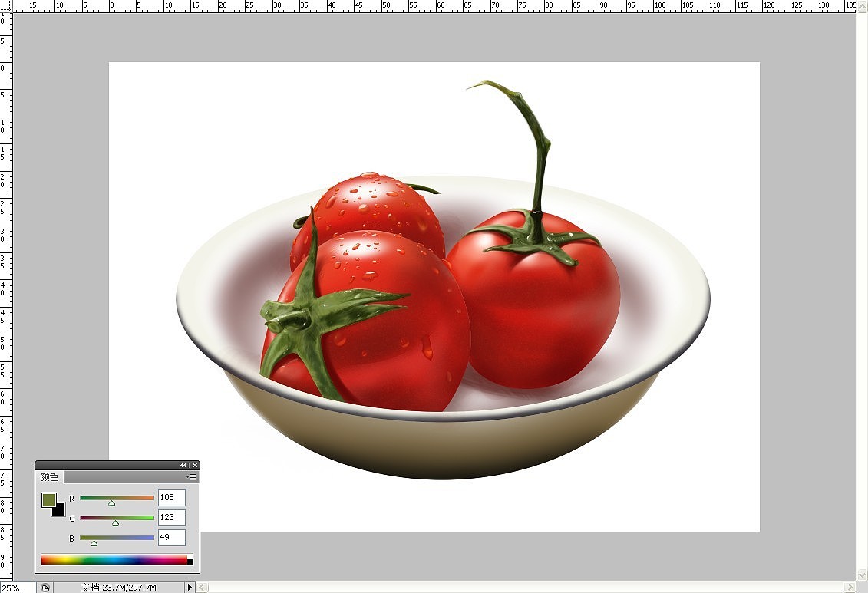The width and height of the screenshot is (868, 593).
Task: Click the R channel slider
Action: tap(117, 498)
